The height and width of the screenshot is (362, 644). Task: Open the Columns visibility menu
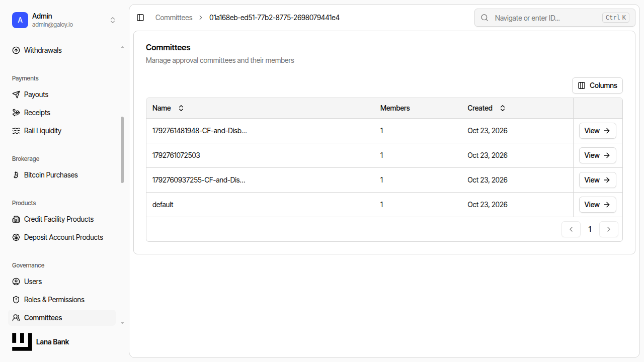597,85
